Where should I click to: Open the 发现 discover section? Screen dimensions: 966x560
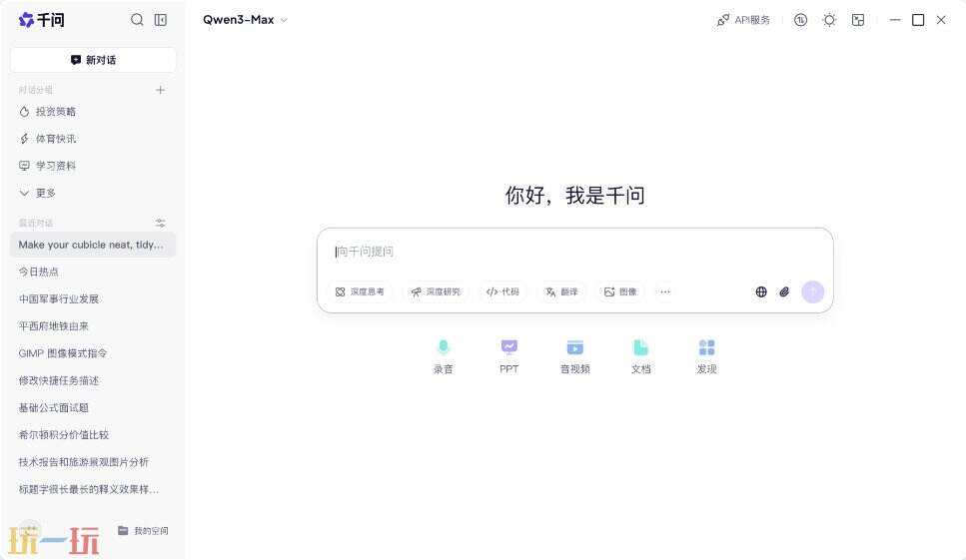tap(706, 356)
